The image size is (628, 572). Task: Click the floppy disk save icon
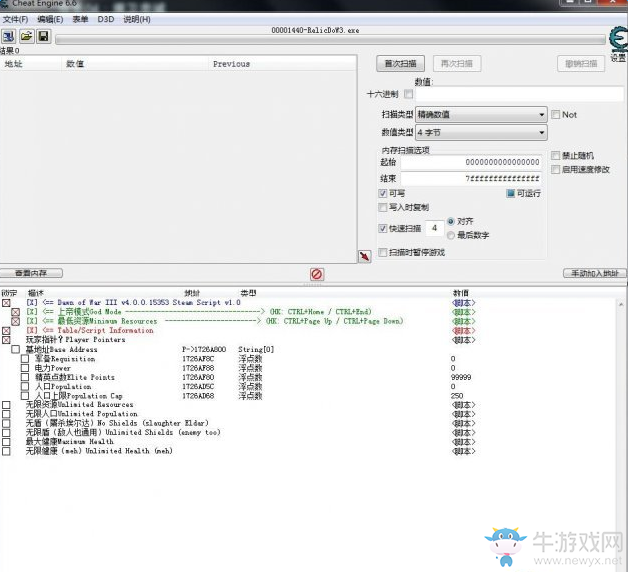tap(44, 36)
